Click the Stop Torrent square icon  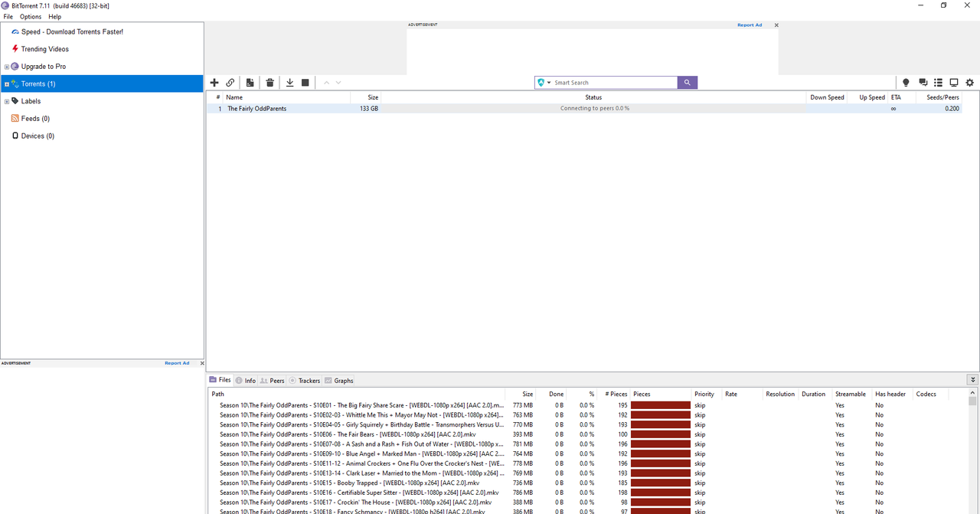(305, 83)
